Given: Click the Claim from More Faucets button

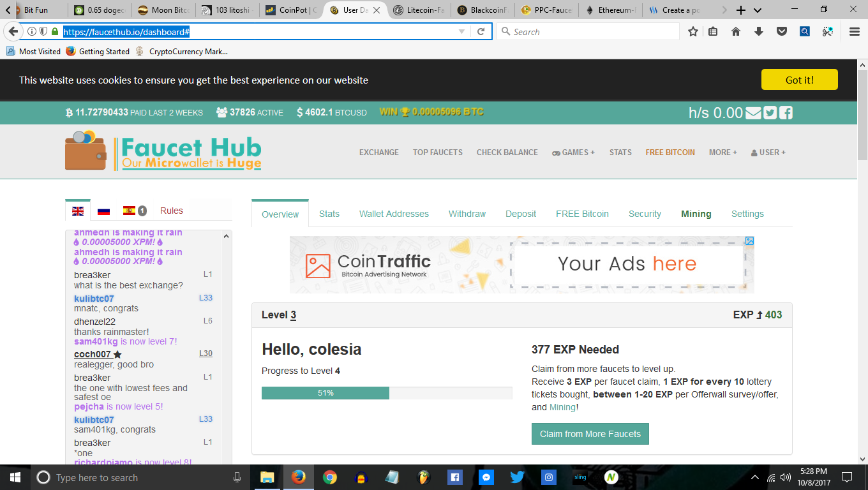Looking at the screenshot, I should (x=590, y=434).
